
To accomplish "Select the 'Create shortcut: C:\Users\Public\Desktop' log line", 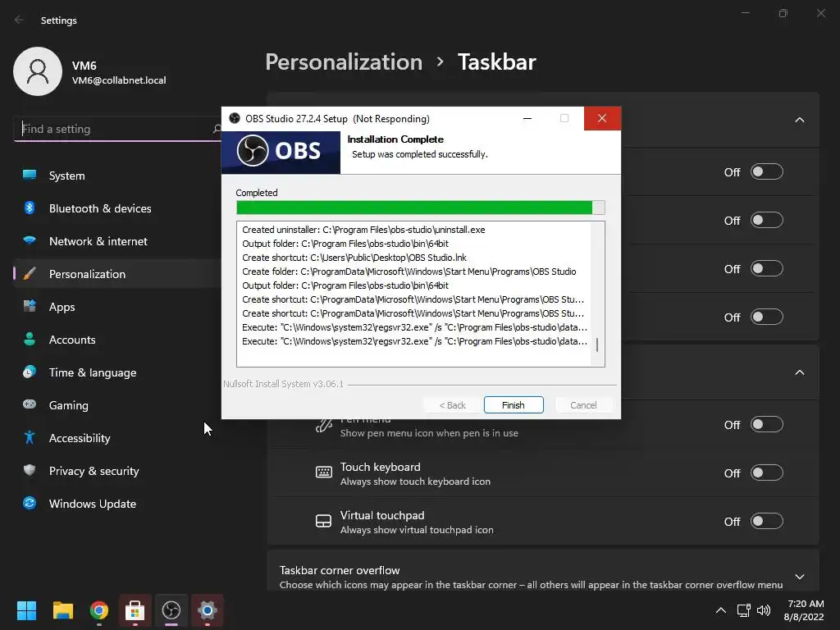I will pos(354,258).
